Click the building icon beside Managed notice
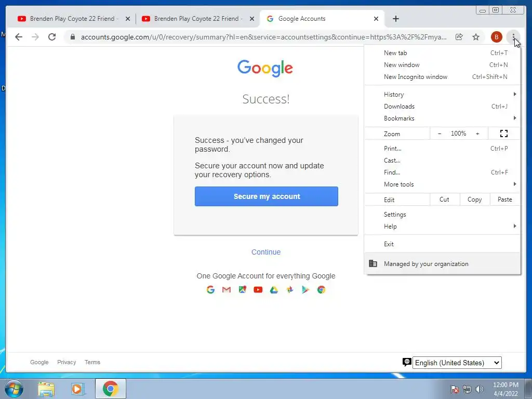Viewport: 532px width, 399px height. [x=373, y=263]
